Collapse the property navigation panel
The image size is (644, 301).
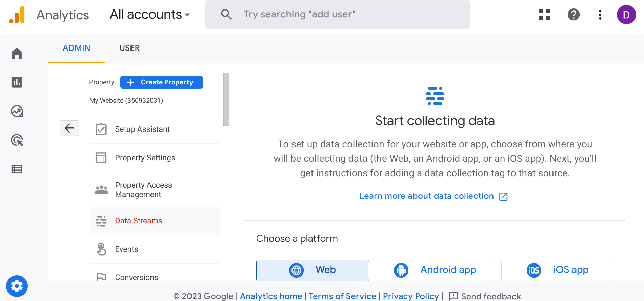click(x=69, y=128)
